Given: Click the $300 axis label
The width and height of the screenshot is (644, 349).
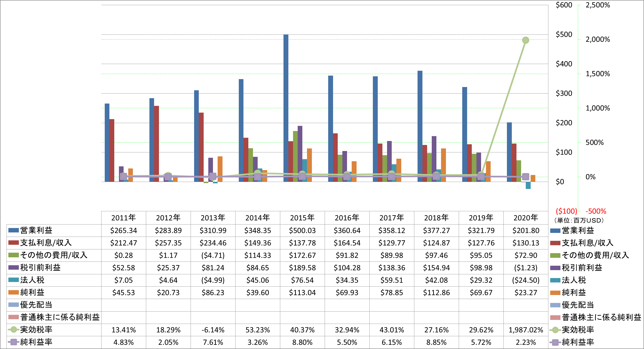Looking at the screenshot, I should tap(564, 93).
